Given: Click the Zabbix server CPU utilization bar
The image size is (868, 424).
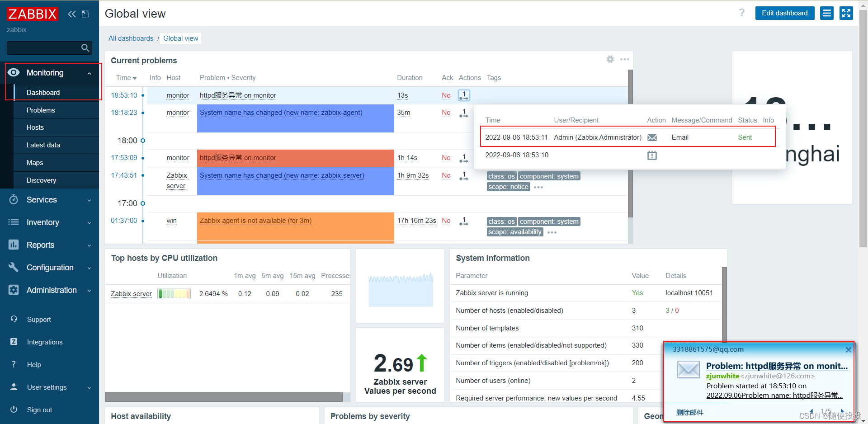Looking at the screenshot, I should [x=174, y=294].
